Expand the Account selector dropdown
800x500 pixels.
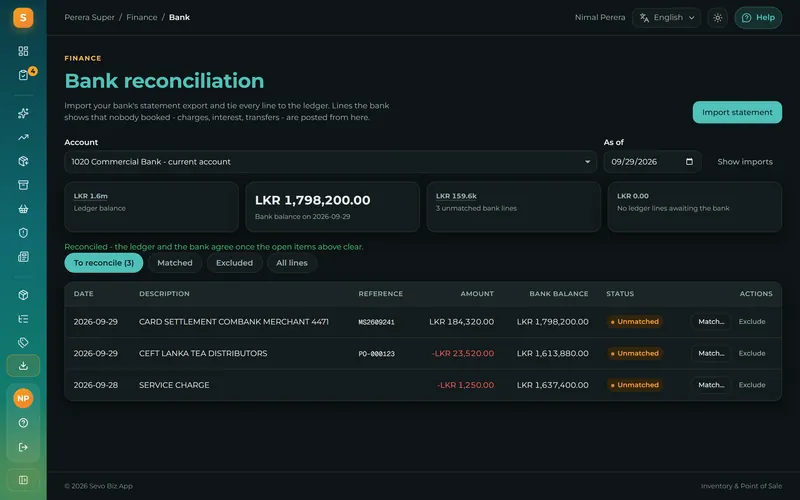tap(331, 162)
